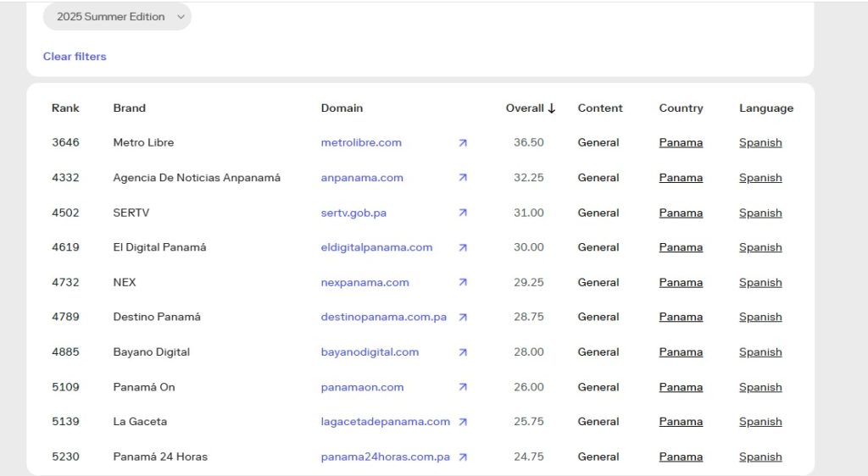Visit the anpanama.com domain link
Screen dimensions: 868x476
pos(362,178)
